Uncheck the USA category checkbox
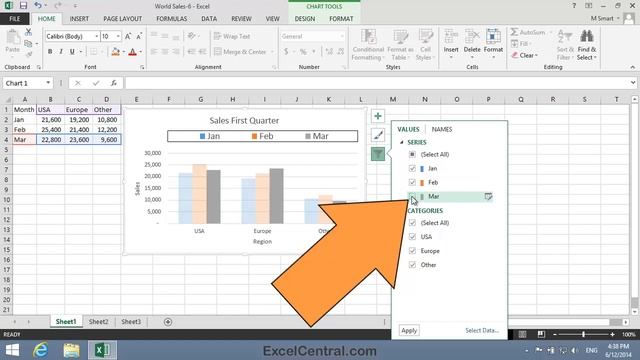Image resolution: width=640 pixels, height=360 pixels. [412, 237]
